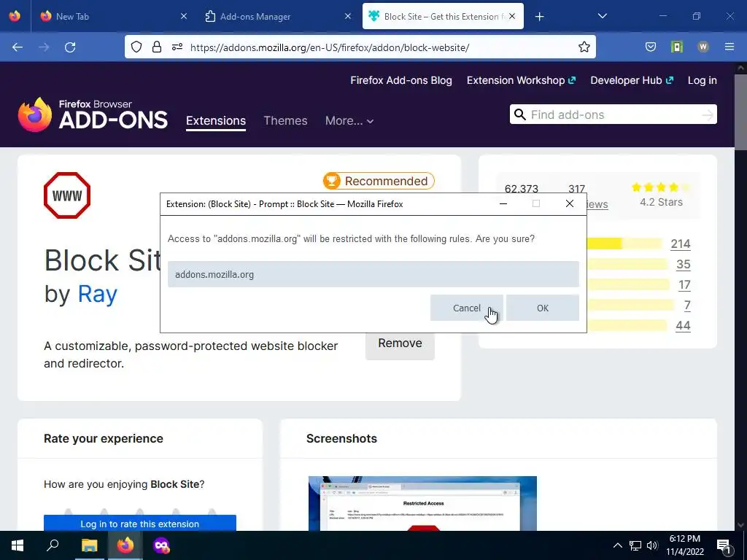The width and height of the screenshot is (747, 560).
Task: Open the 214 five-star reviews link
Action: [x=681, y=244]
